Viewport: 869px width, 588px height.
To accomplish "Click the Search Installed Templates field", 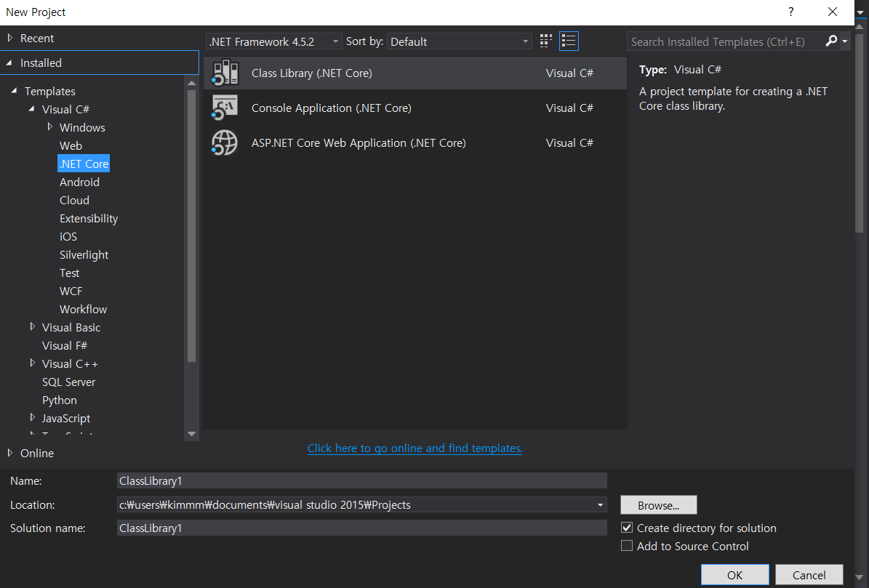I will tap(726, 41).
